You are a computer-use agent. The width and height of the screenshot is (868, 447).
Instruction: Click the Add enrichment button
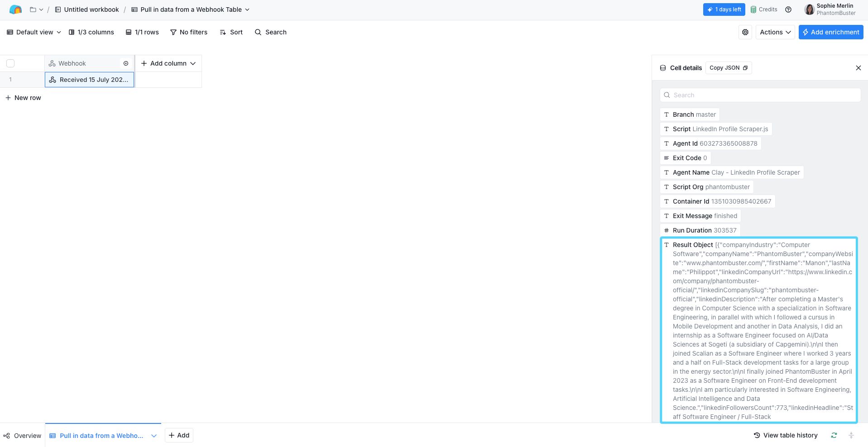831,32
